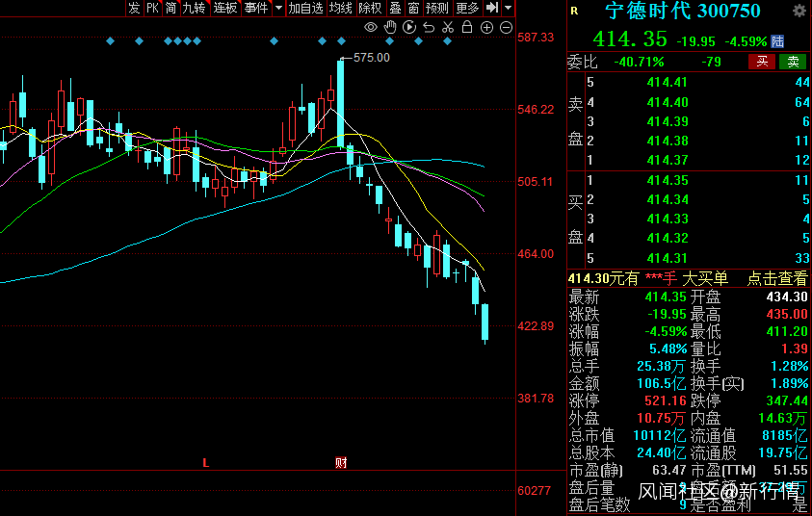Click the red 买 buy button
812x516 pixels.
coord(762,63)
